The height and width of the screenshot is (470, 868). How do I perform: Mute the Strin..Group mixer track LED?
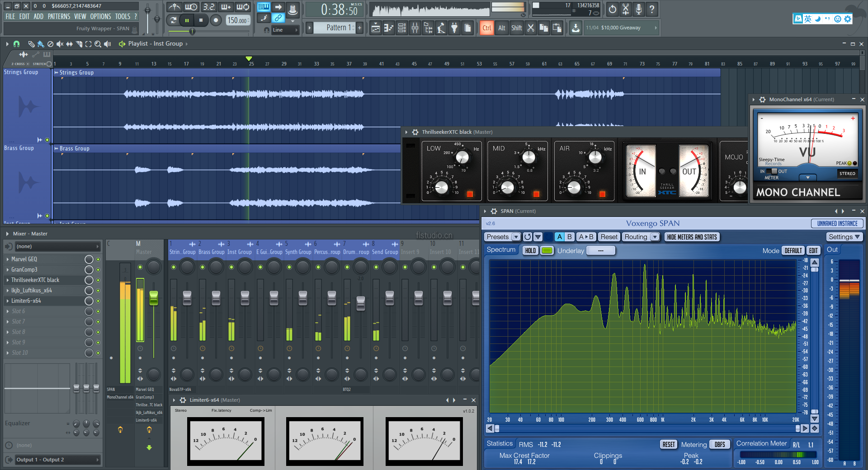[x=174, y=267]
